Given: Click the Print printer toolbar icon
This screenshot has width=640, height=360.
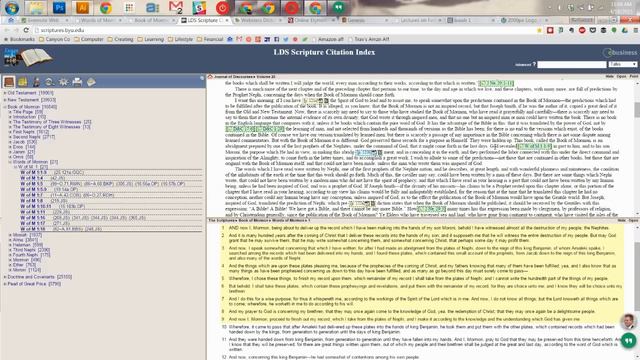Looking at the screenshot, I should 77,82.
